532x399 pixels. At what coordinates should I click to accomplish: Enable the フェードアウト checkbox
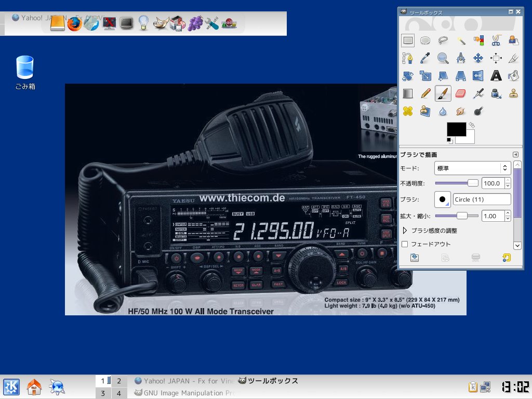click(x=405, y=244)
